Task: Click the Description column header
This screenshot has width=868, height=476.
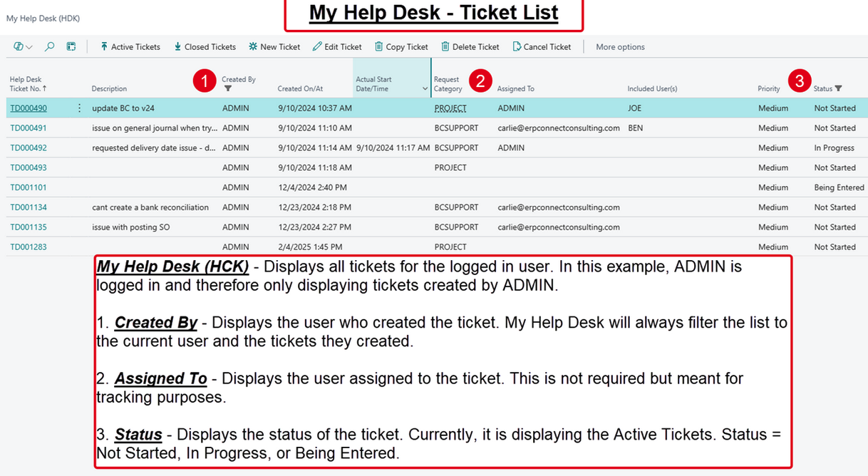Action: (x=109, y=89)
